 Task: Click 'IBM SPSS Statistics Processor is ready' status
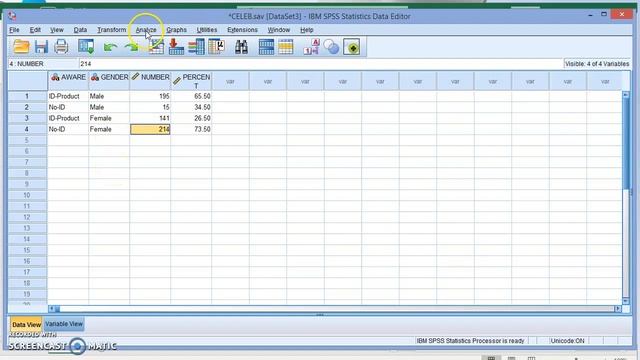pos(470,341)
